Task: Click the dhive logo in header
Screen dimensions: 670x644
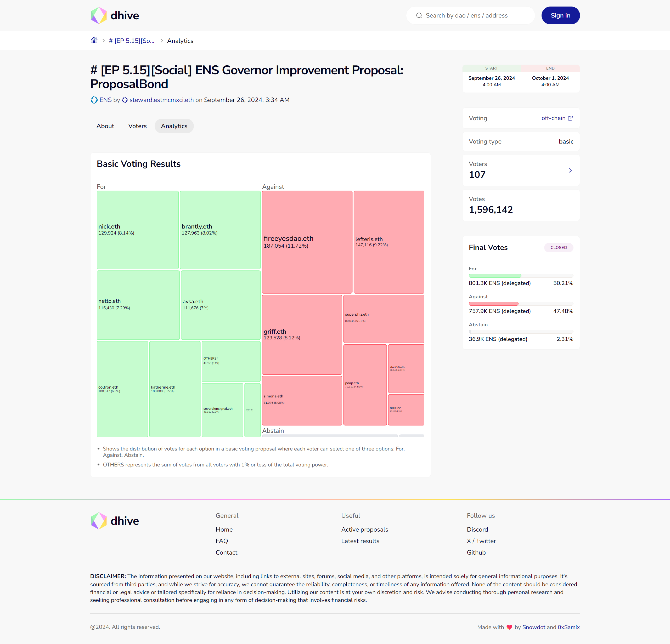Action: 115,15
